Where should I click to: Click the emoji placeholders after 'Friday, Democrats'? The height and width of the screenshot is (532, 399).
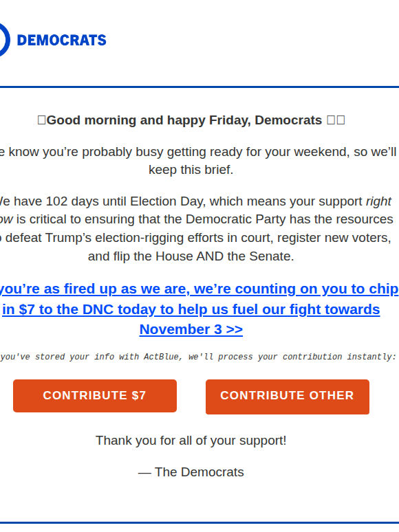pos(336,120)
